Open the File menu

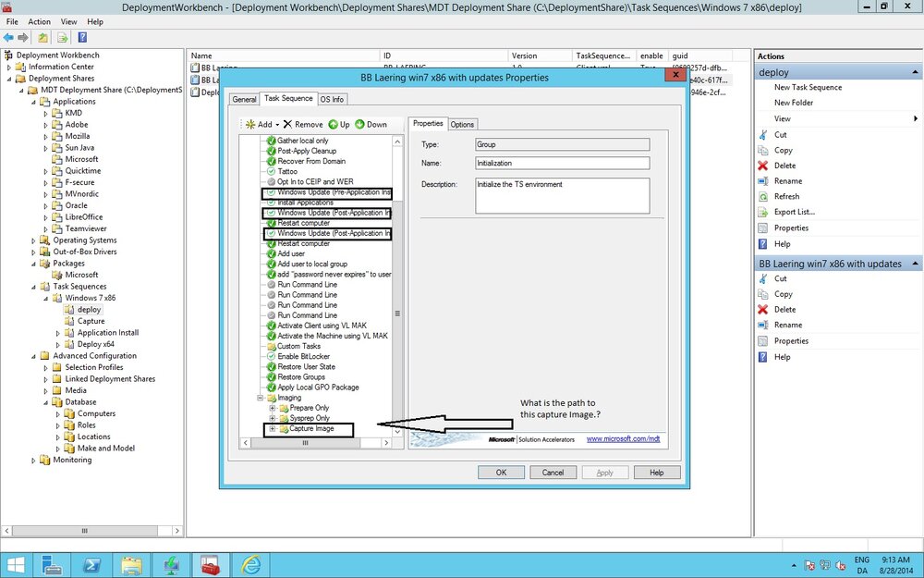pyautogui.click(x=12, y=21)
